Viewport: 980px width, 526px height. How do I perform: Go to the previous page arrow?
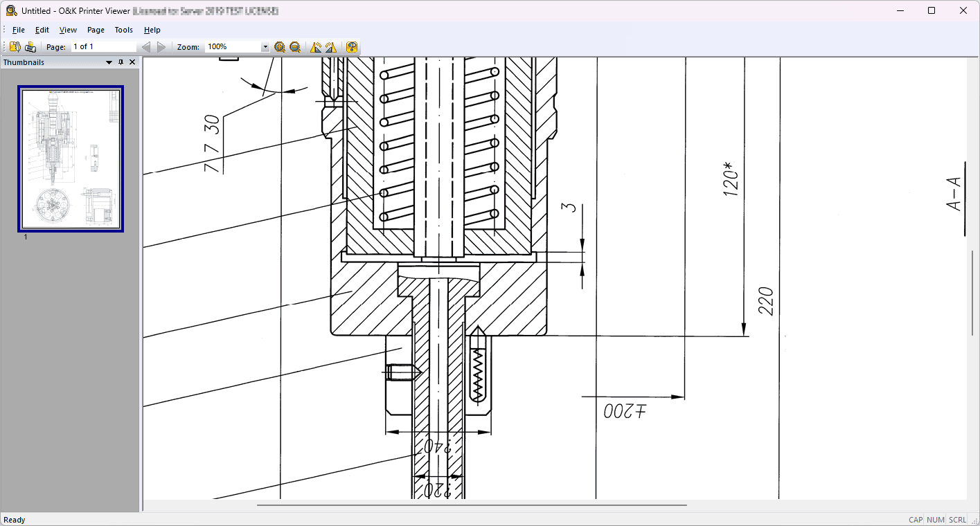pyautogui.click(x=146, y=47)
